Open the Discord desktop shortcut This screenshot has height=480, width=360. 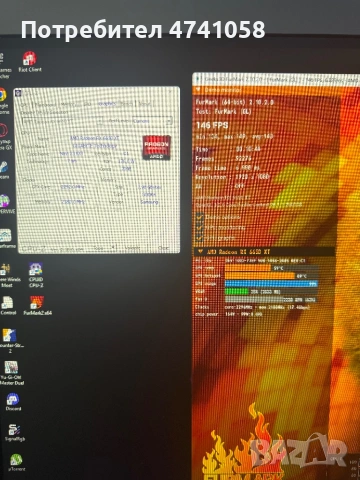pos(13,401)
